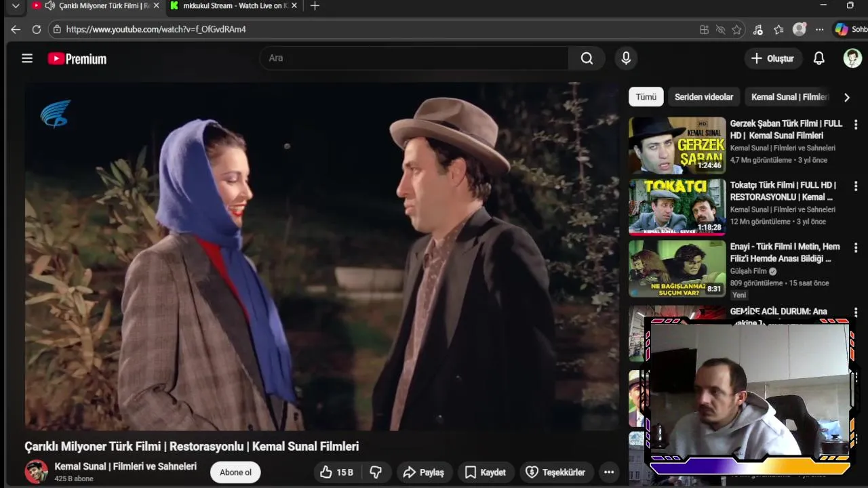Open Teşekkürler super thanks button

[x=556, y=472]
